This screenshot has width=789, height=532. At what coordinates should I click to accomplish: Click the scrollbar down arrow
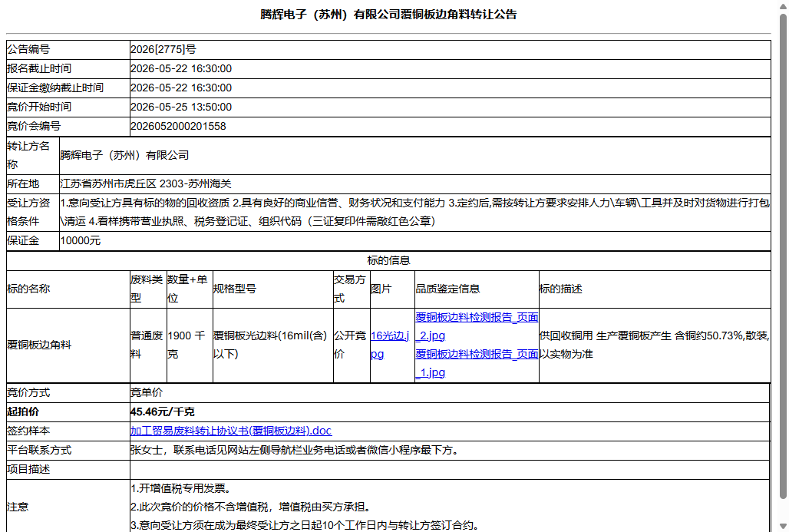[x=783, y=526]
